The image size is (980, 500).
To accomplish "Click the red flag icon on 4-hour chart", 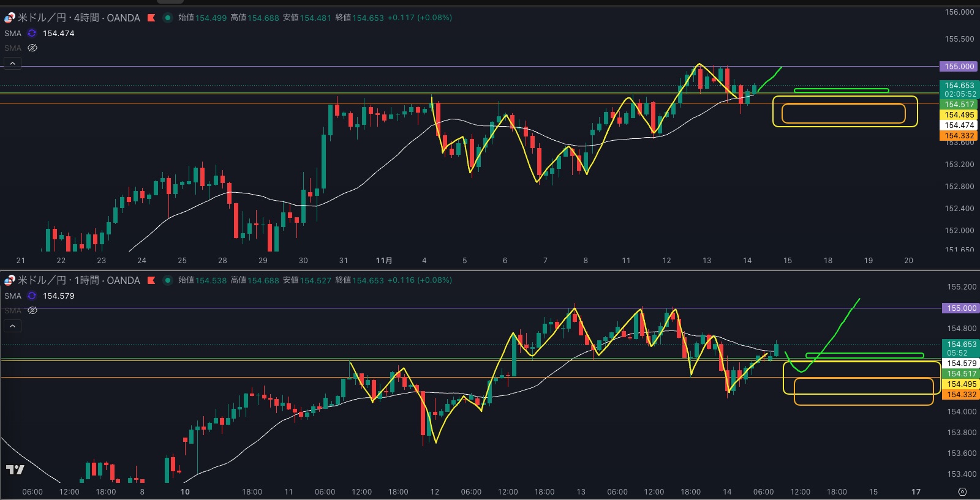I will pos(151,18).
